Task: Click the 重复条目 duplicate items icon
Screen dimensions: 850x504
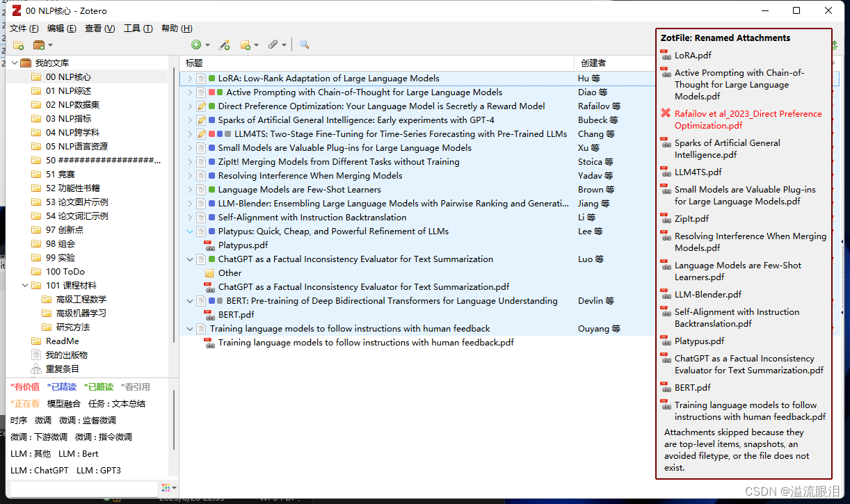Action: pyautogui.click(x=36, y=369)
